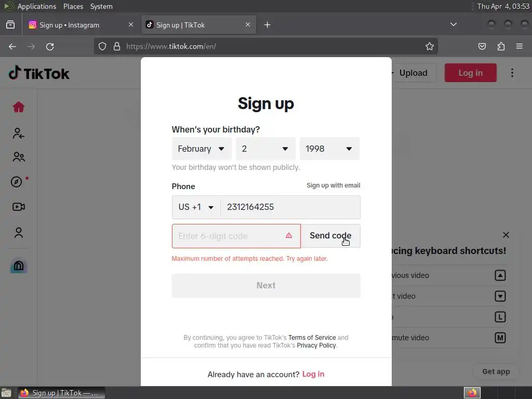Open the birthday month dropdown showing February

pos(202,149)
